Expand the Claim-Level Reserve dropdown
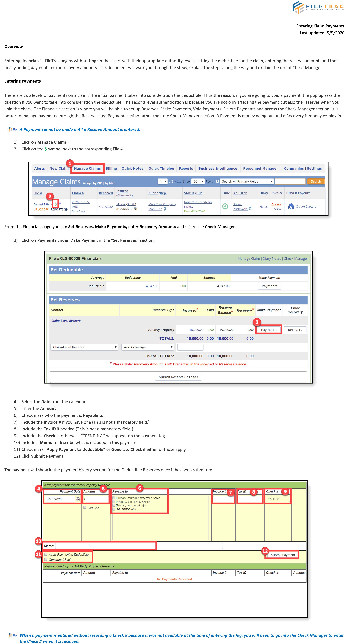348x644 pixels. click(84, 347)
